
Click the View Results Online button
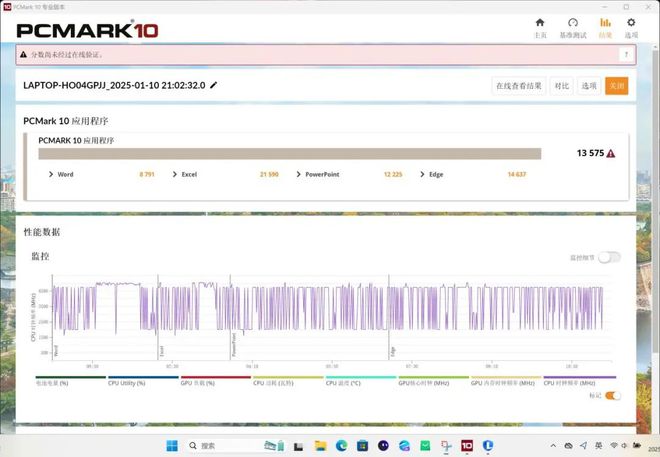(x=519, y=86)
